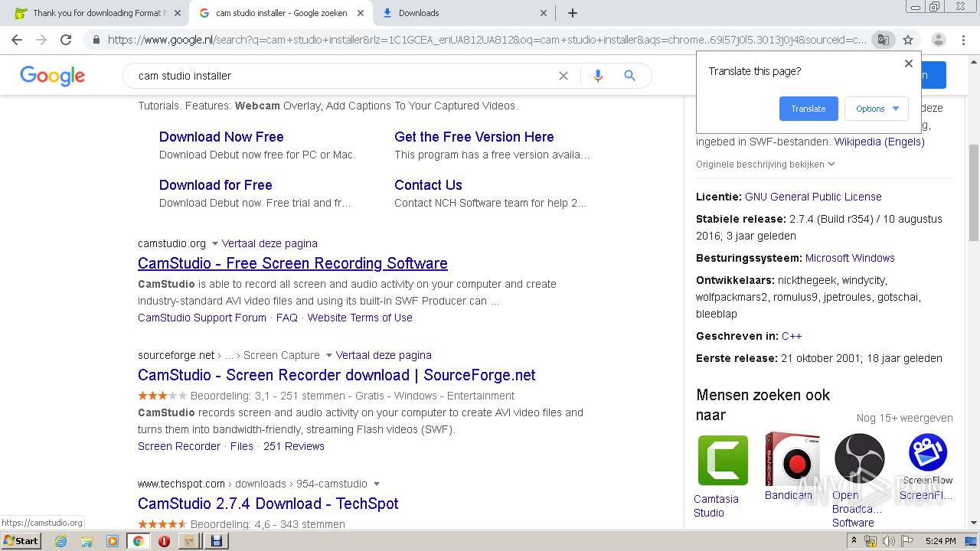The width and height of the screenshot is (980, 551).
Task: Click the page vertical scrollbar thumb
Action: (x=974, y=193)
